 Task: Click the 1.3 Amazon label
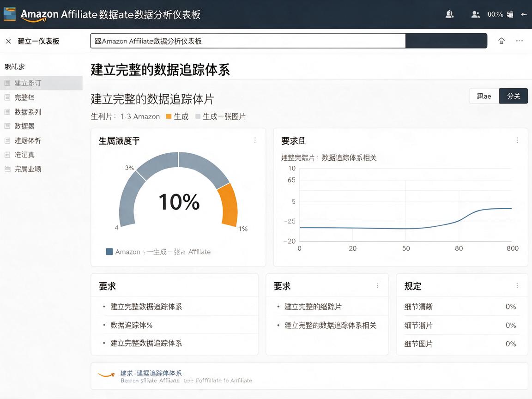click(140, 116)
